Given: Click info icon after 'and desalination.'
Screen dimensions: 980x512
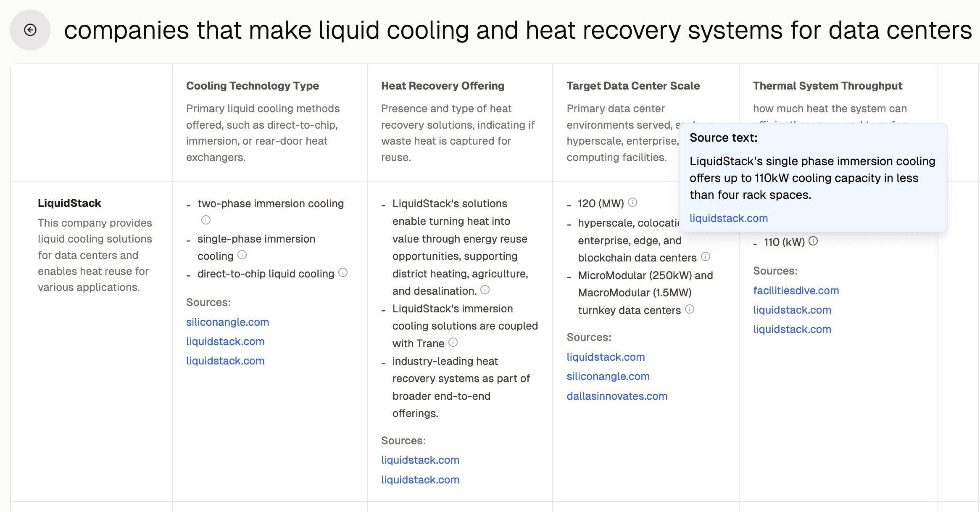Looking at the screenshot, I should point(485,290).
